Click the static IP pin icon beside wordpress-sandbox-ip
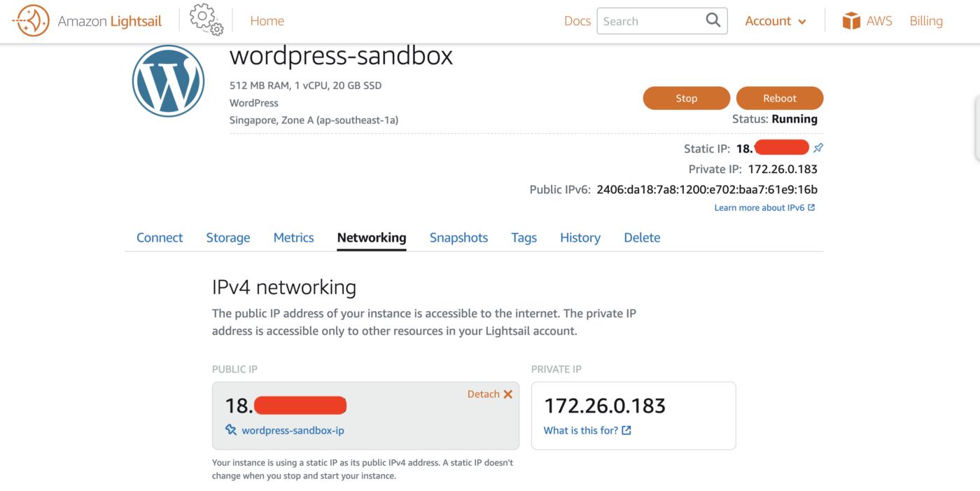The image size is (980, 491). tap(230, 429)
